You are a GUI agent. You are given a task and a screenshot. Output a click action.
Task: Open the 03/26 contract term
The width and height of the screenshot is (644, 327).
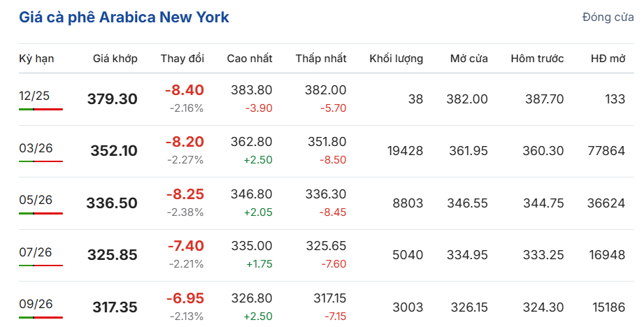coord(36,147)
